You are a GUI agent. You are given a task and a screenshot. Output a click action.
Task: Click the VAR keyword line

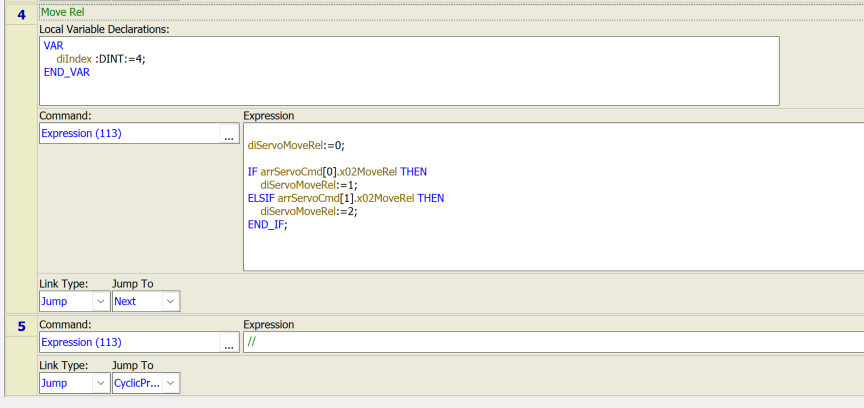53,46
